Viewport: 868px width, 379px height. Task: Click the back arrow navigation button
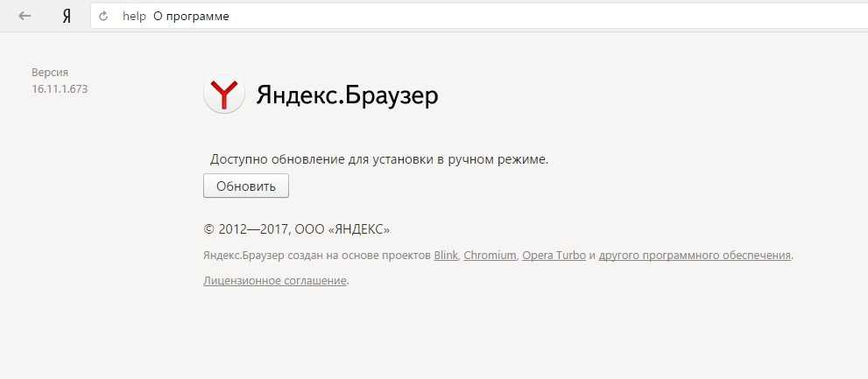[x=25, y=16]
